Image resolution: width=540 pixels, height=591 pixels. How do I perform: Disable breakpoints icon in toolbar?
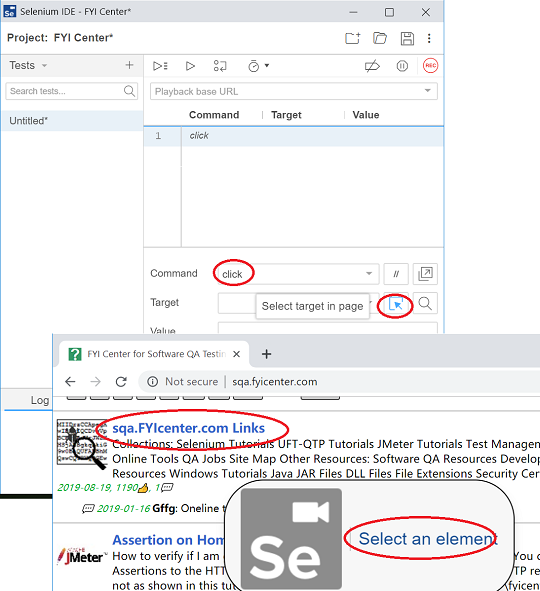tap(372, 66)
